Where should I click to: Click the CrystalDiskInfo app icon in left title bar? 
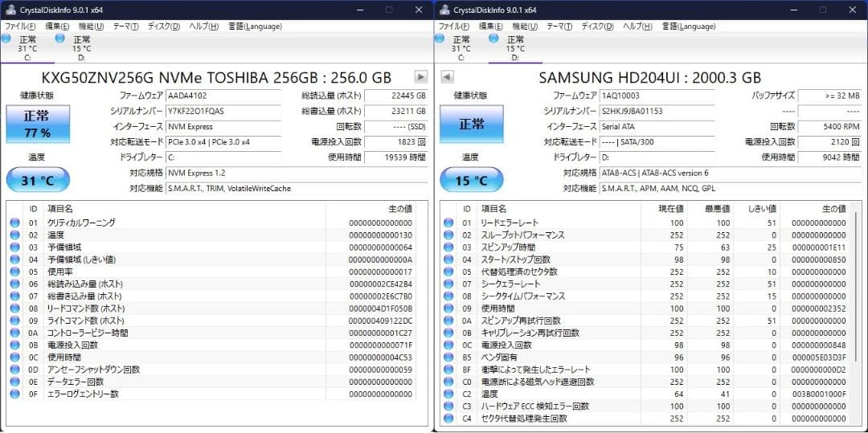(10, 10)
